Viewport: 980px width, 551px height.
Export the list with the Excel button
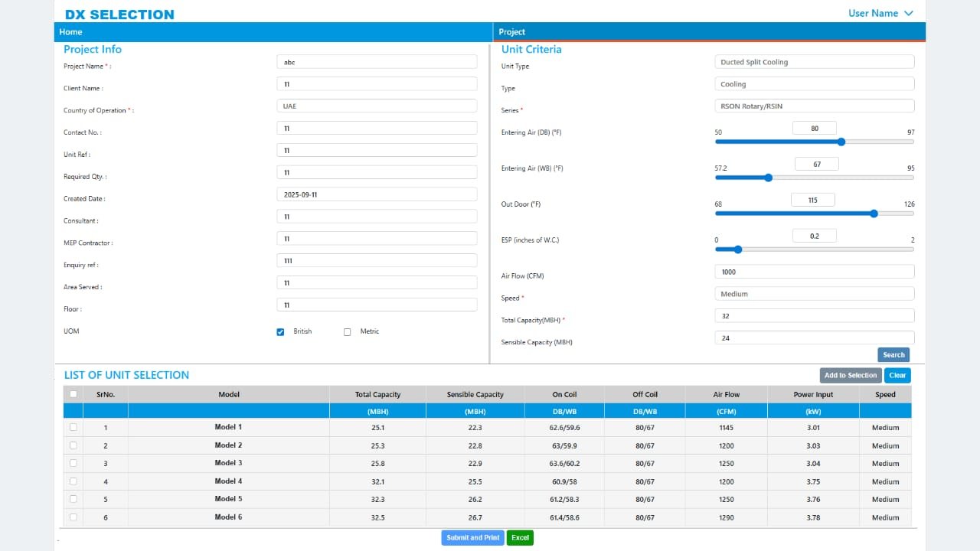(x=520, y=538)
